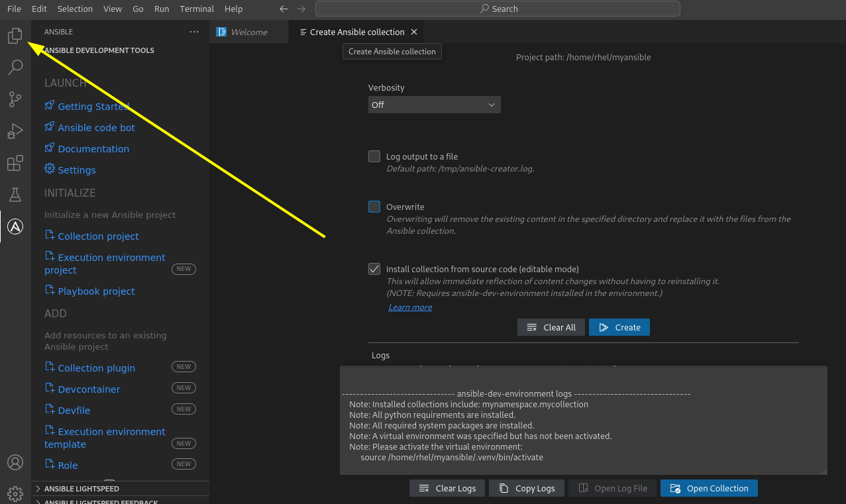This screenshot has width=846, height=504.
Task: Click the VS Code icon on Welcome tab
Action: coord(221,32)
